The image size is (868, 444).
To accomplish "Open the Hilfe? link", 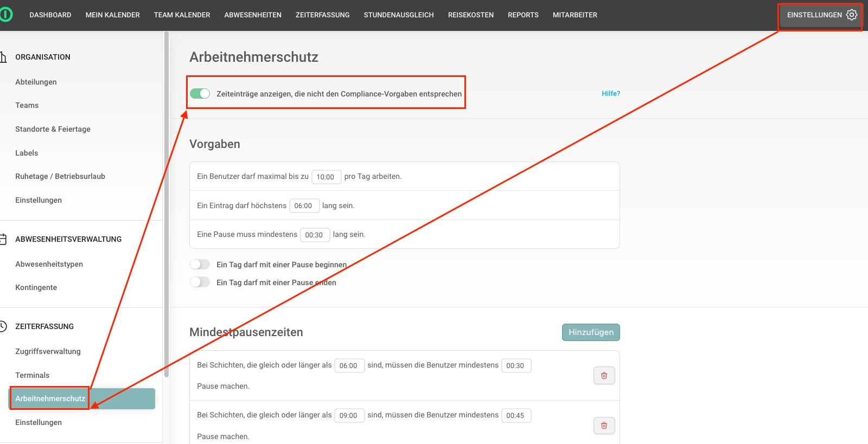I will coord(610,94).
